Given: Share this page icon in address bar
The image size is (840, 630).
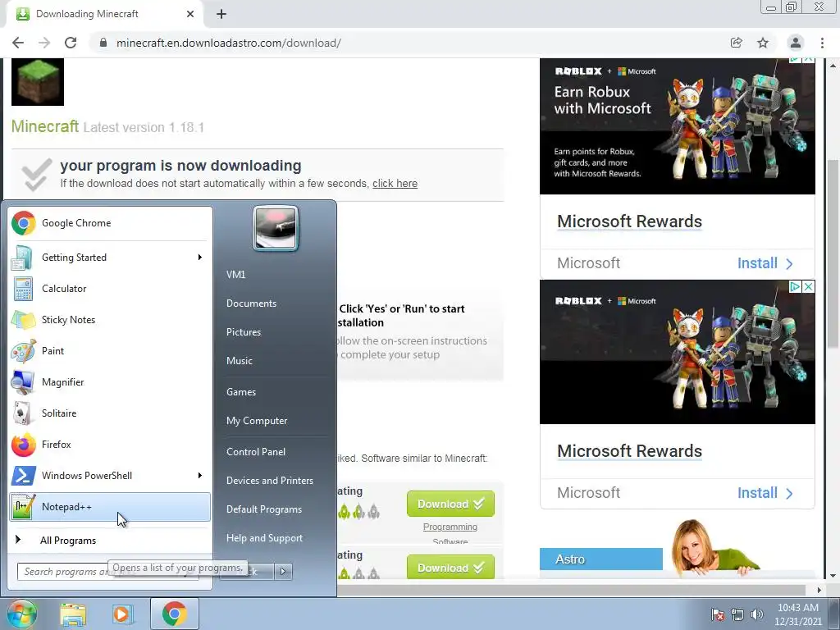Looking at the screenshot, I should point(736,43).
